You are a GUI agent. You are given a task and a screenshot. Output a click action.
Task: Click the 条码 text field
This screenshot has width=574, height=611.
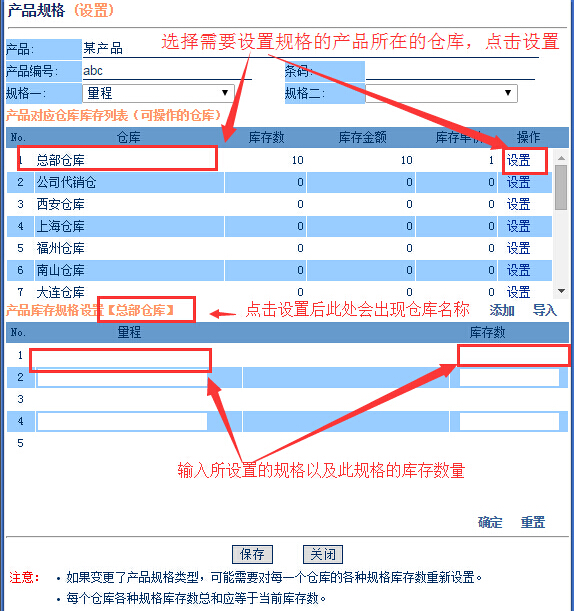coord(450,71)
